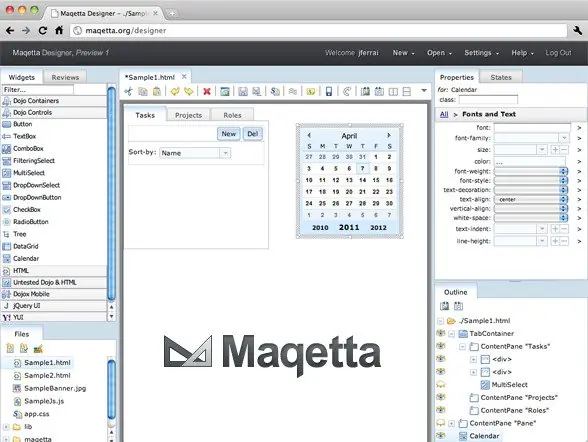Toggle visibility eye for ContentPane "Roles"
Screen dimensions: 588x442
(x=441, y=410)
